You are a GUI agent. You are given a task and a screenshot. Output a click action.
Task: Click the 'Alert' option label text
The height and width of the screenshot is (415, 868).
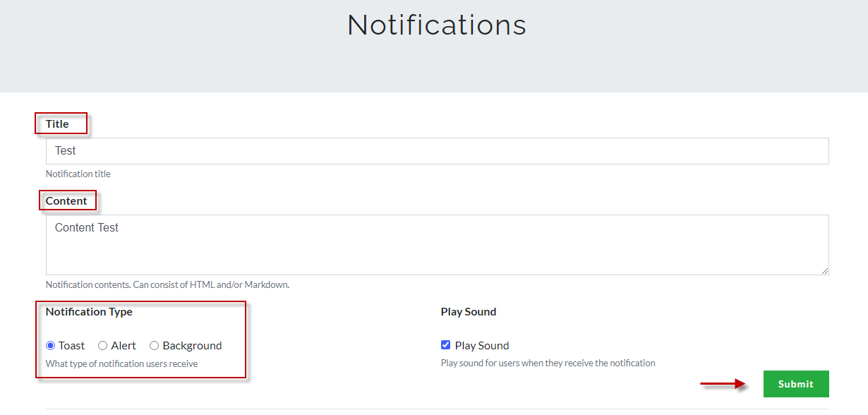pos(123,346)
